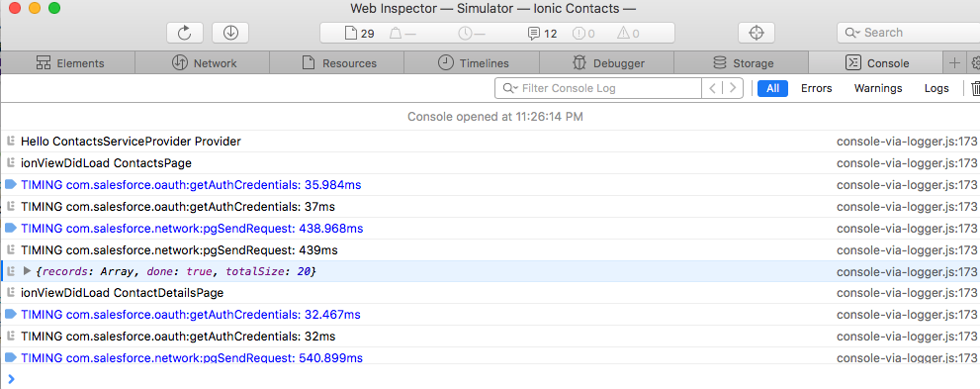Open source link for the records Array row
Image resolution: width=980 pixels, height=389 pixels.
click(x=907, y=271)
